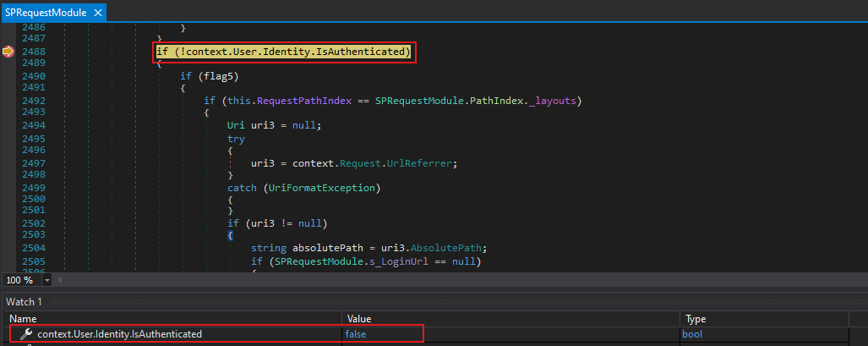868x346 pixels.
Task: Click the Name column header in Watch 1
Action: [x=23, y=319]
